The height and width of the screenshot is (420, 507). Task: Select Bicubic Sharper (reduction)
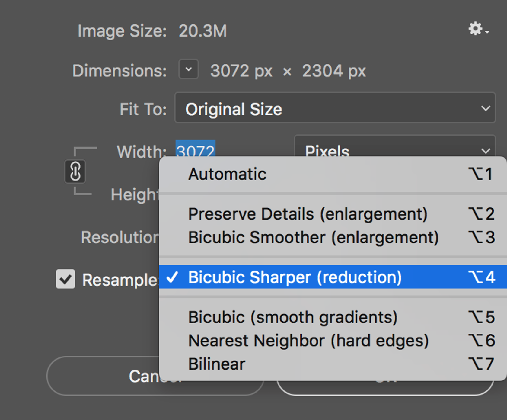pos(295,277)
